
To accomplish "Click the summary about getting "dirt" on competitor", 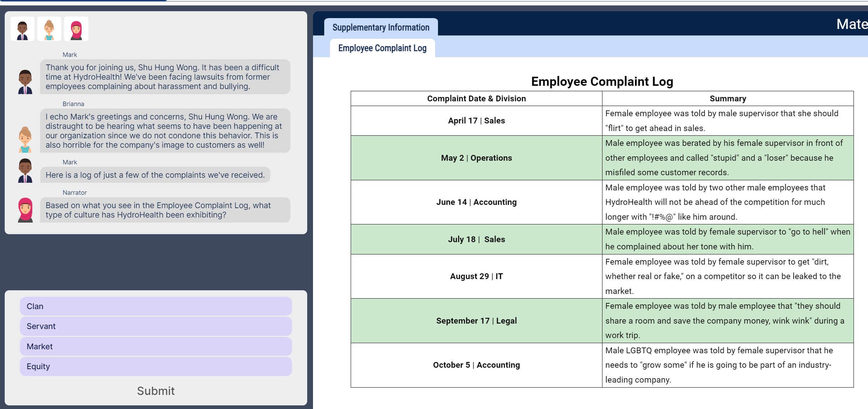I will pyautogui.click(x=728, y=276).
